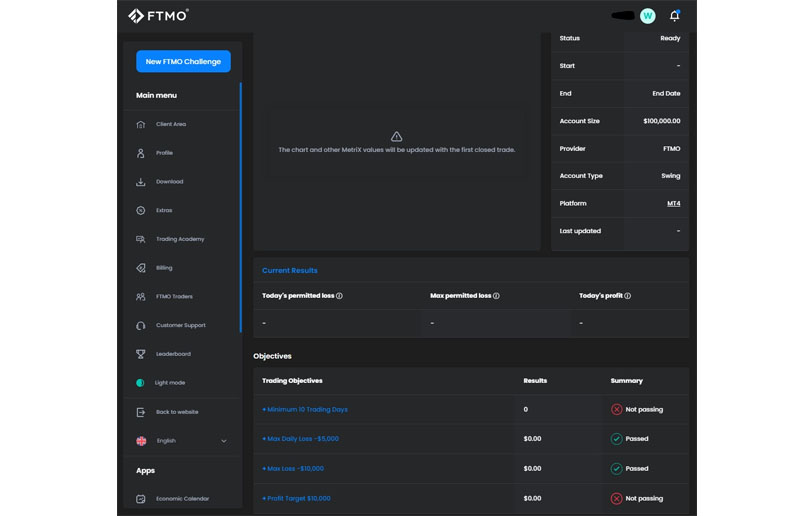This screenshot has width=800, height=516.
Task: Go to Profile menu item
Action: click(164, 153)
